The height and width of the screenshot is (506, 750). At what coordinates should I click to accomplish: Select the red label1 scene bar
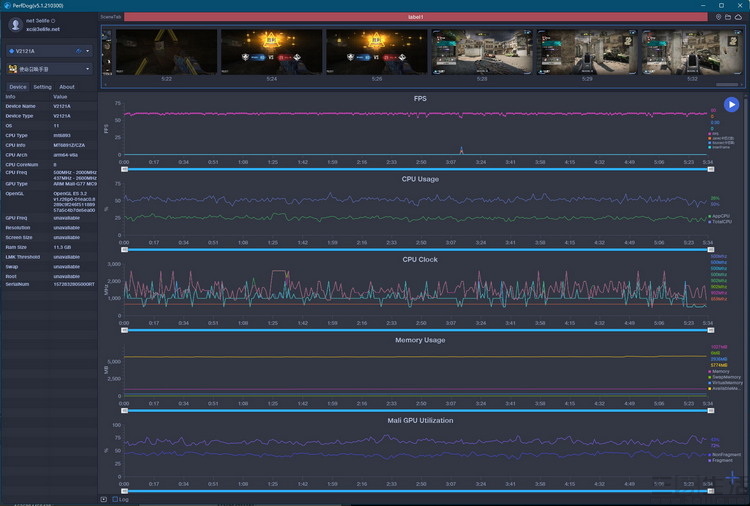coord(416,17)
